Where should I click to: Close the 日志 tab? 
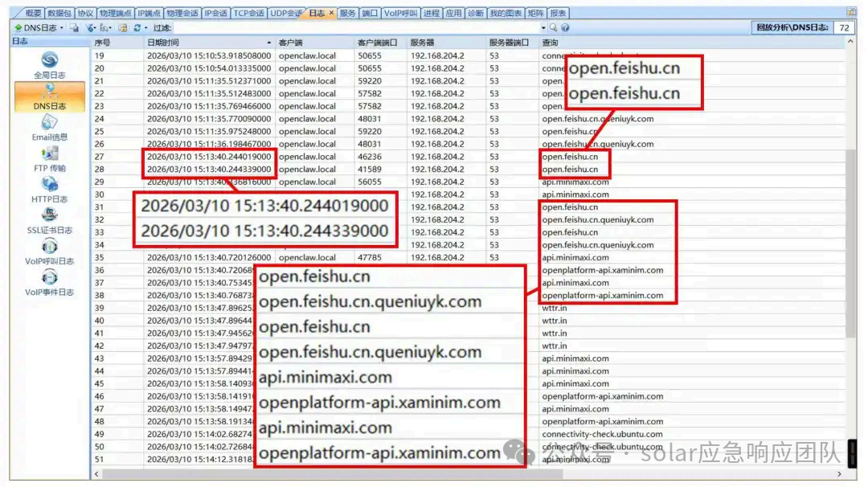[x=331, y=13]
